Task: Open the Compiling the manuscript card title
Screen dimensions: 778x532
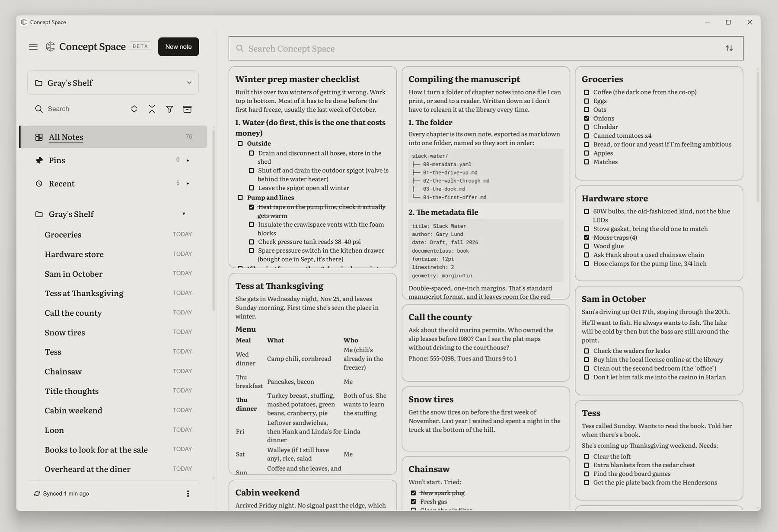Action: tap(464, 79)
